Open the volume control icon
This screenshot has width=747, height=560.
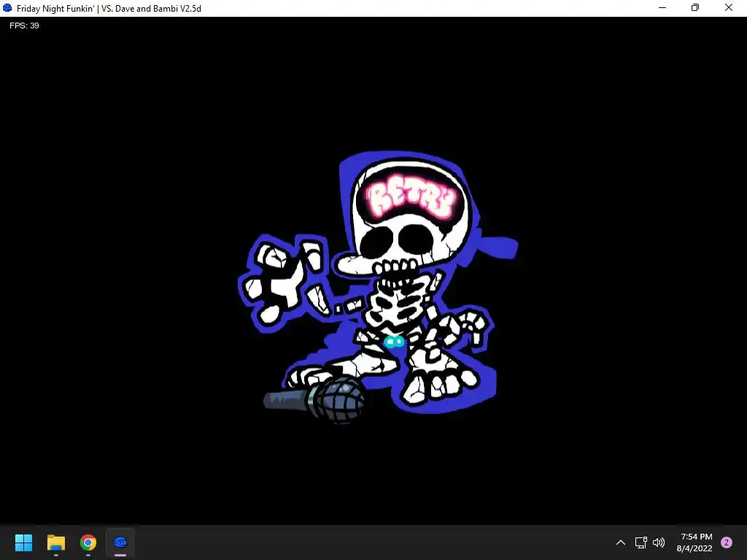[x=659, y=542]
